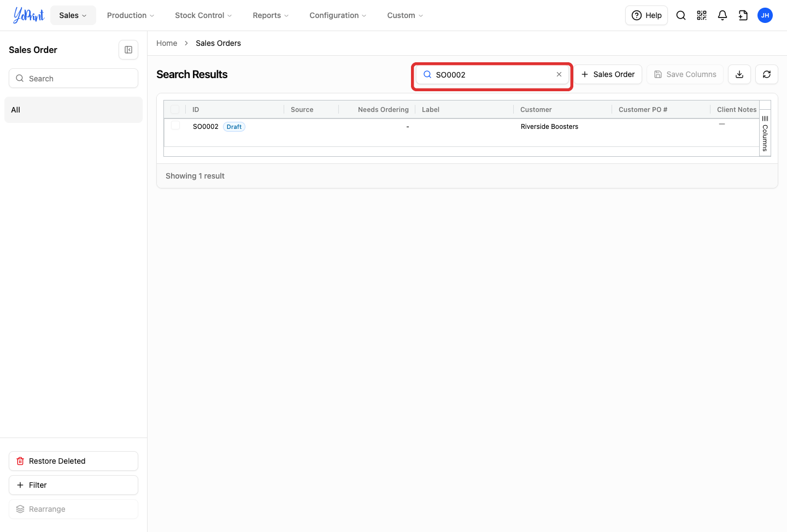Open the JH user avatar menu
This screenshot has width=787, height=532.
[x=765, y=15]
